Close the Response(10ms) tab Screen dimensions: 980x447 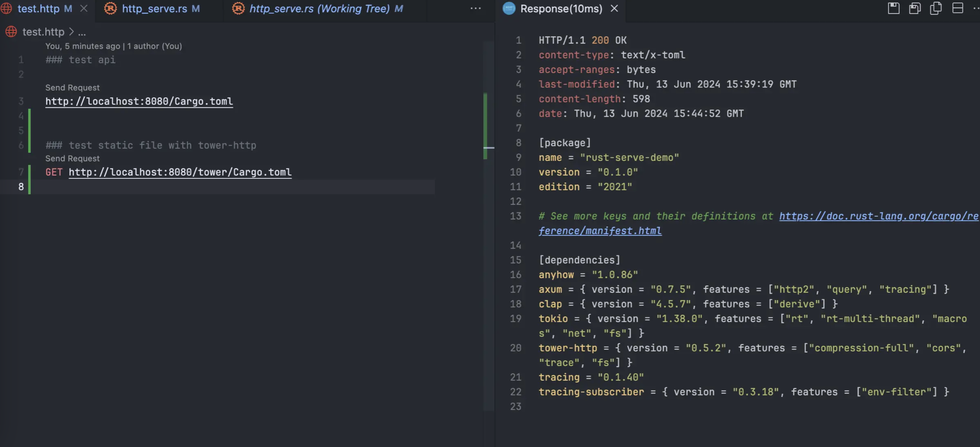coord(614,9)
